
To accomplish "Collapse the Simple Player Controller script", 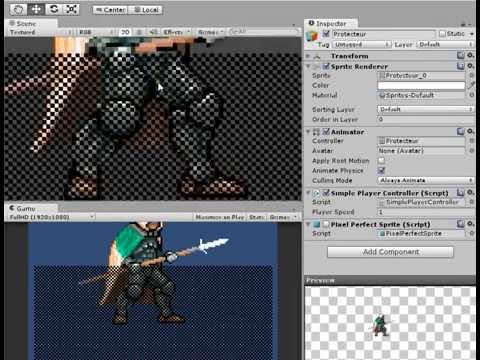I will pyautogui.click(x=308, y=193).
